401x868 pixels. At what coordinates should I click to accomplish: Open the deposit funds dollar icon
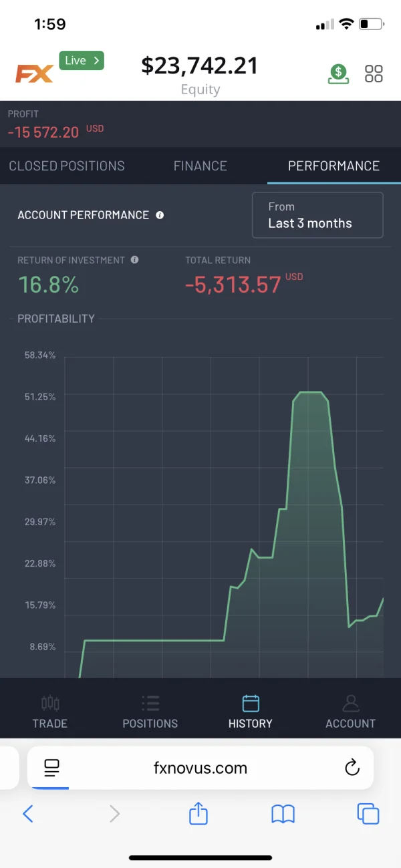(339, 74)
